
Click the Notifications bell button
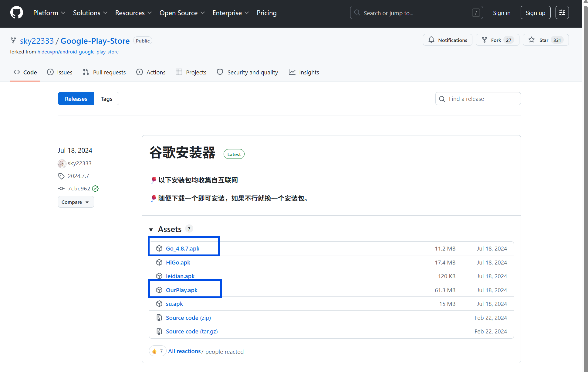448,40
